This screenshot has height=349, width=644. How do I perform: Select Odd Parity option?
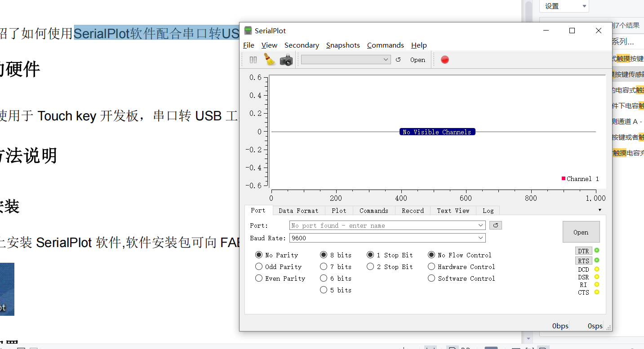(278, 267)
